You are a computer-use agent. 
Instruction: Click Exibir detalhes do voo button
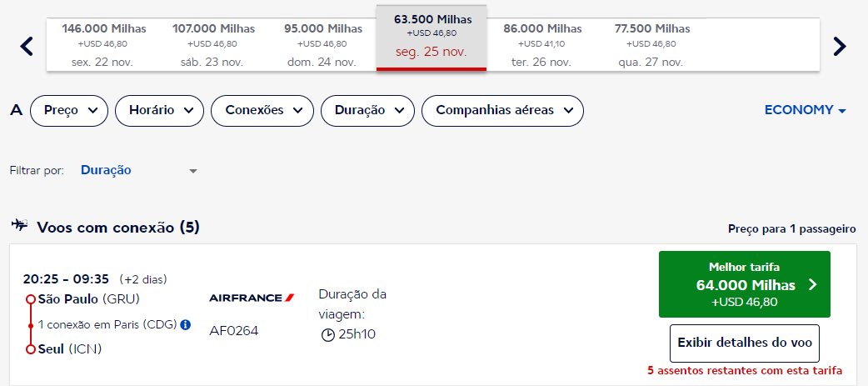[x=745, y=343]
